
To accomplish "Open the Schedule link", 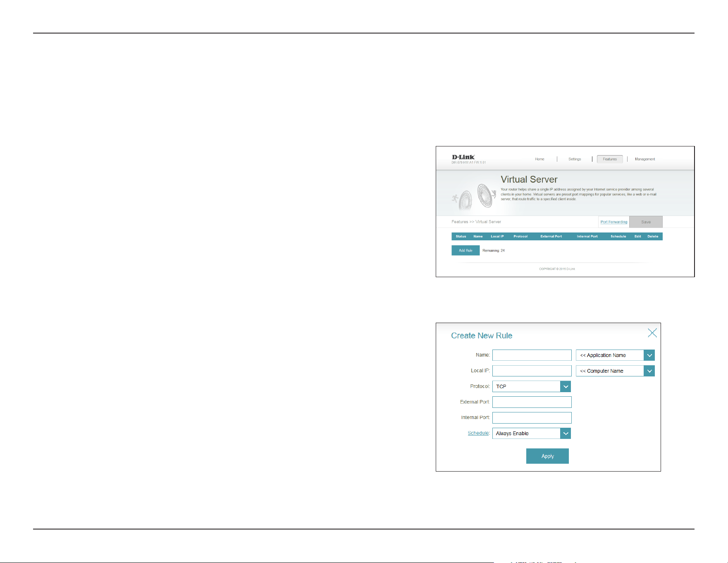I will click(478, 433).
